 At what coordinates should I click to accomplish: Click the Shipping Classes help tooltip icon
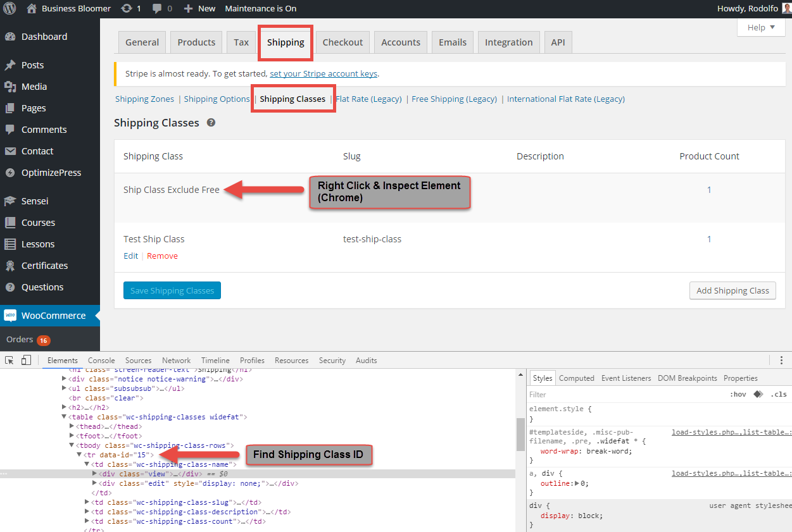tap(211, 123)
